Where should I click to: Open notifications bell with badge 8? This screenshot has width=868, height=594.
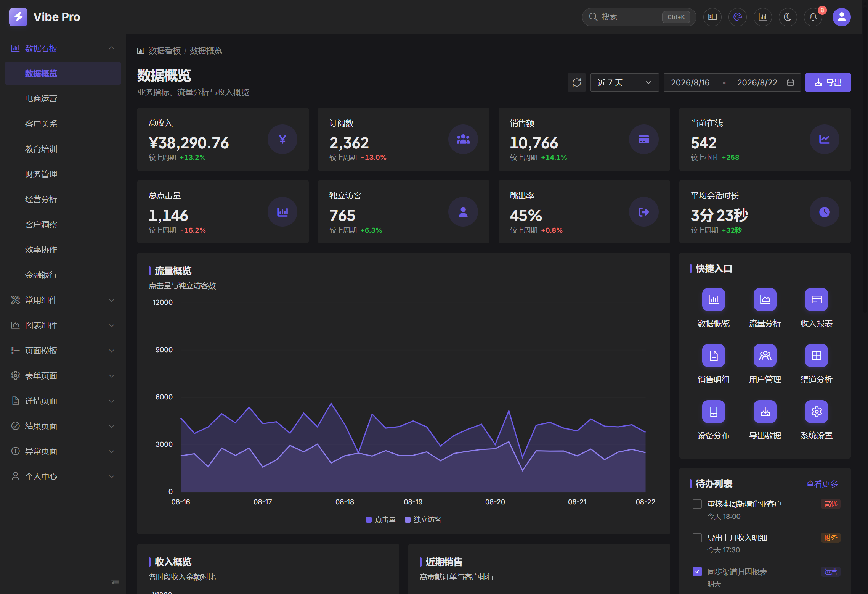[813, 17]
